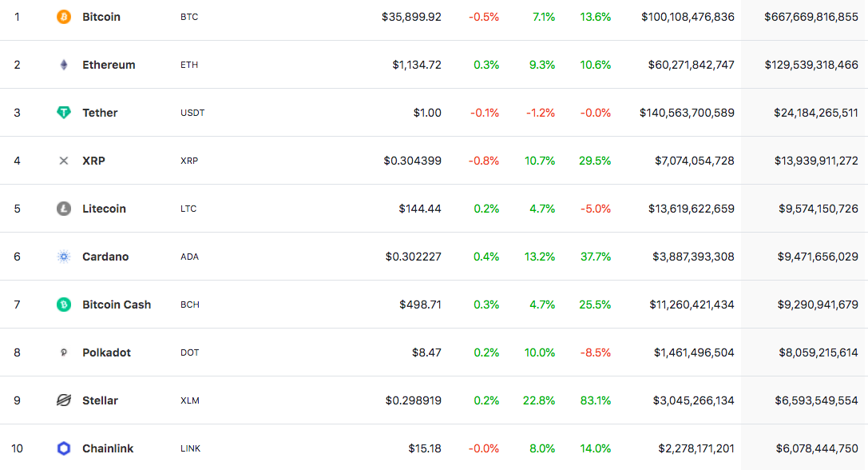868x470 pixels.
Task: Click the XRP logo icon
Action: pyautogui.click(x=64, y=161)
